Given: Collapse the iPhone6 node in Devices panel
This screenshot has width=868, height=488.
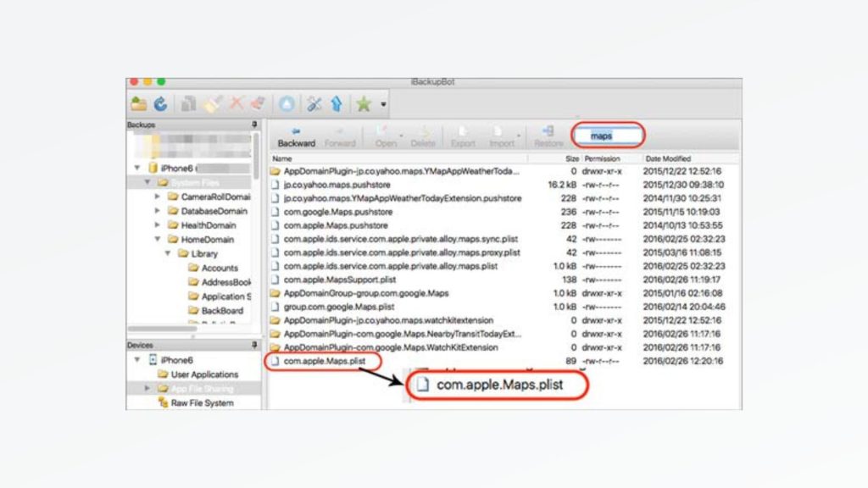Looking at the screenshot, I should tap(137, 360).
